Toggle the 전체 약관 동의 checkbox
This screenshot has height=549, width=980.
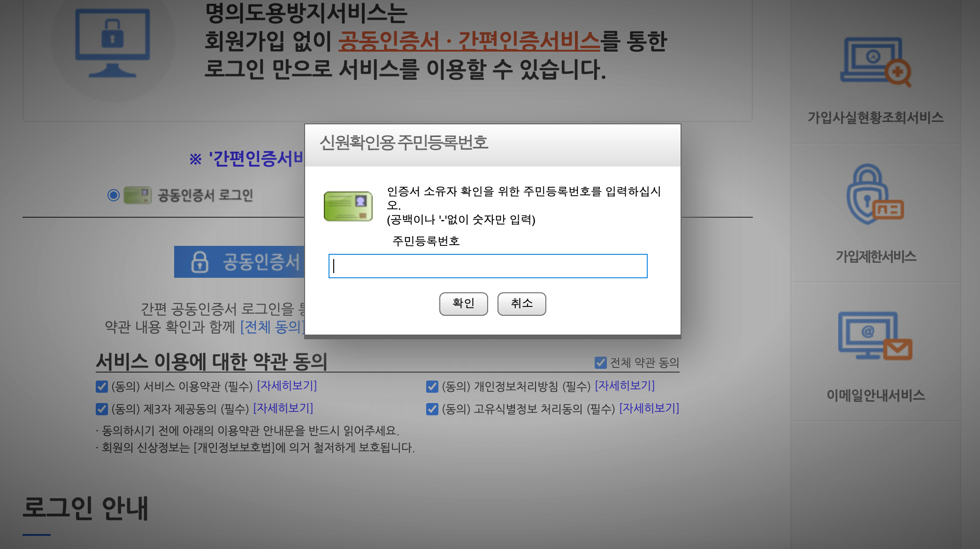[x=600, y=363]
